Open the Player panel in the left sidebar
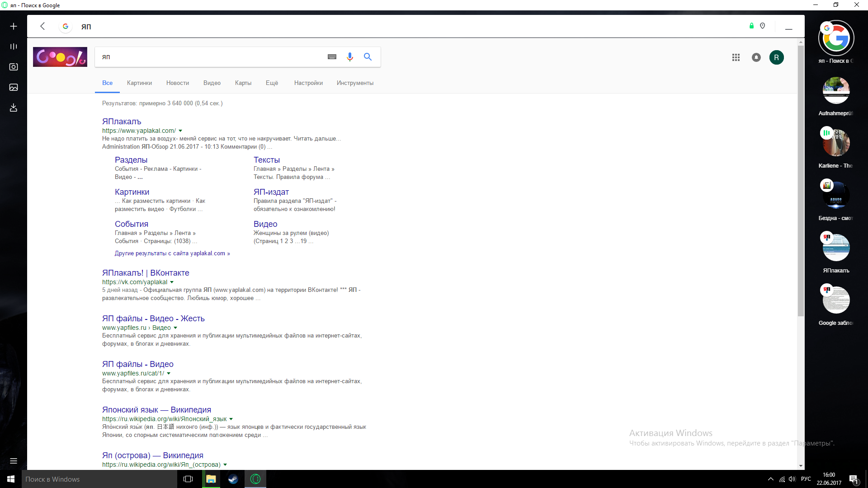 click(14, 47)
